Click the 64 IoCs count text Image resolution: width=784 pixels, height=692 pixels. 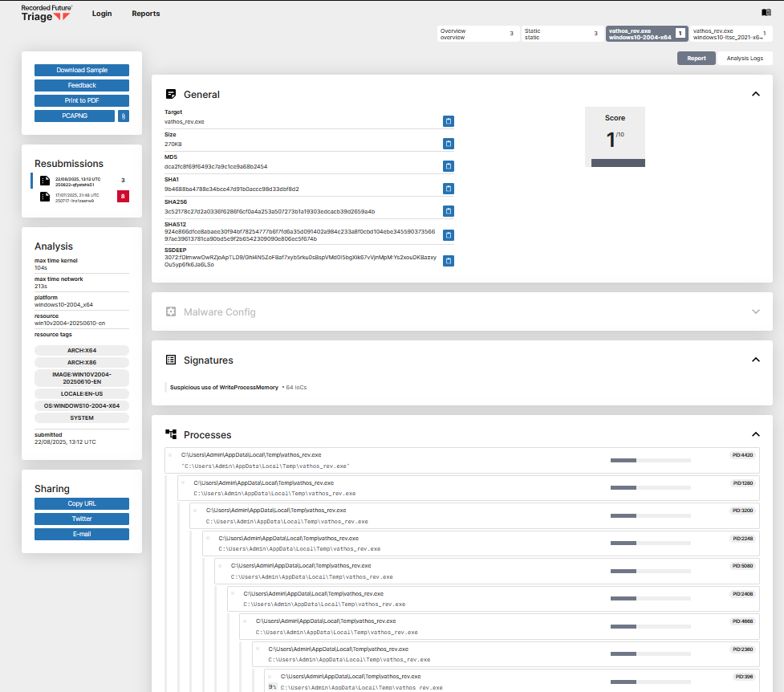point(296,387)
